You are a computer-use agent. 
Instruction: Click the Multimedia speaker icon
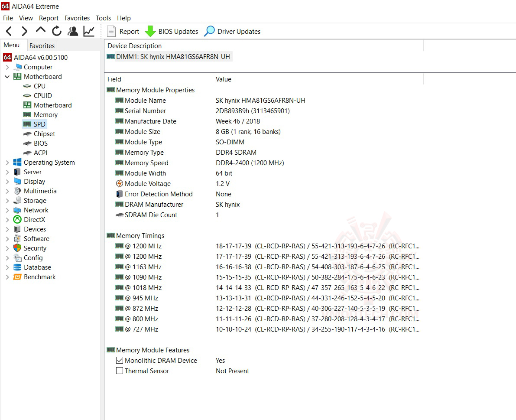tap(17, 191)
